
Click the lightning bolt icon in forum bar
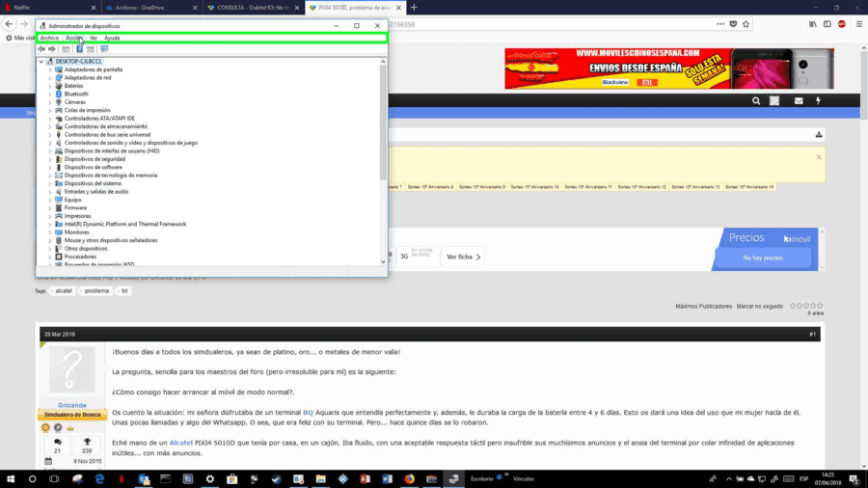pyautogui.click(x=818, y=100)
